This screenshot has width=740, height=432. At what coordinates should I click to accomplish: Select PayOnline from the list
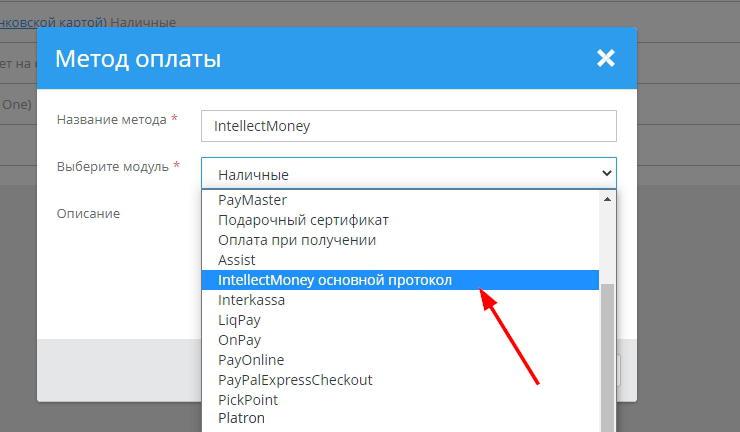point(251,360)
